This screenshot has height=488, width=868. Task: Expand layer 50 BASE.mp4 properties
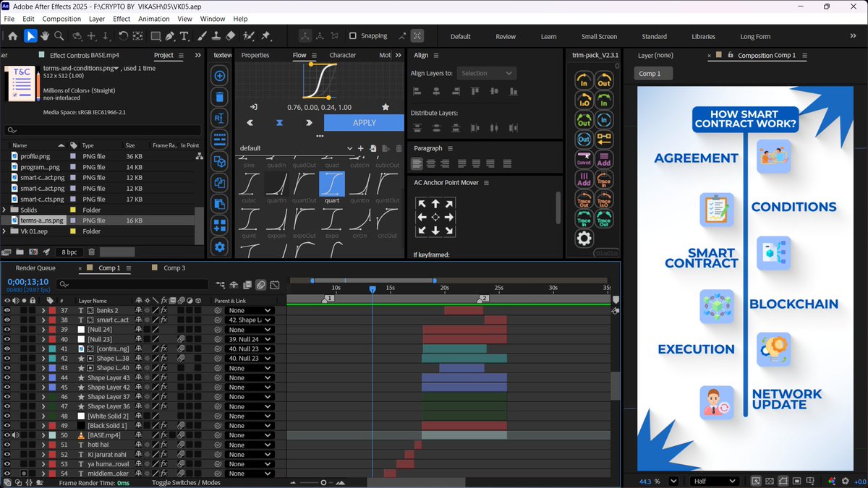coord(43,435)
